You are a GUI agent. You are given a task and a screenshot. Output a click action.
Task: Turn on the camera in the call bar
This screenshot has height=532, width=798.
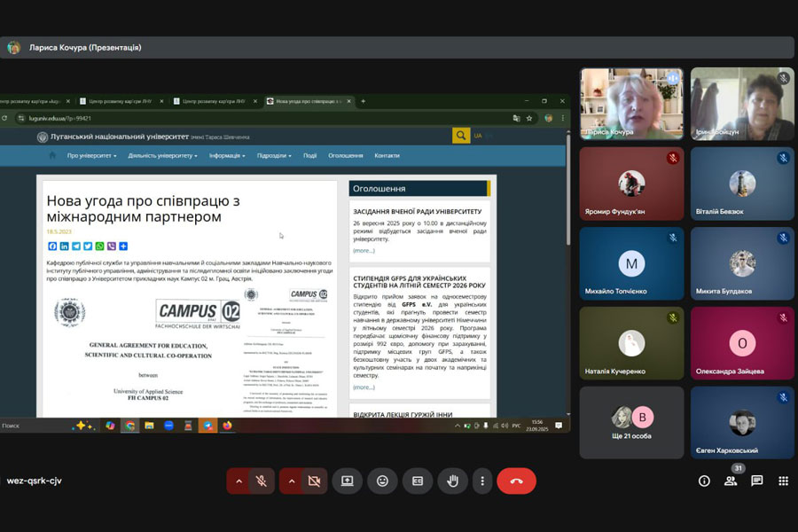(x=313, y=481)
